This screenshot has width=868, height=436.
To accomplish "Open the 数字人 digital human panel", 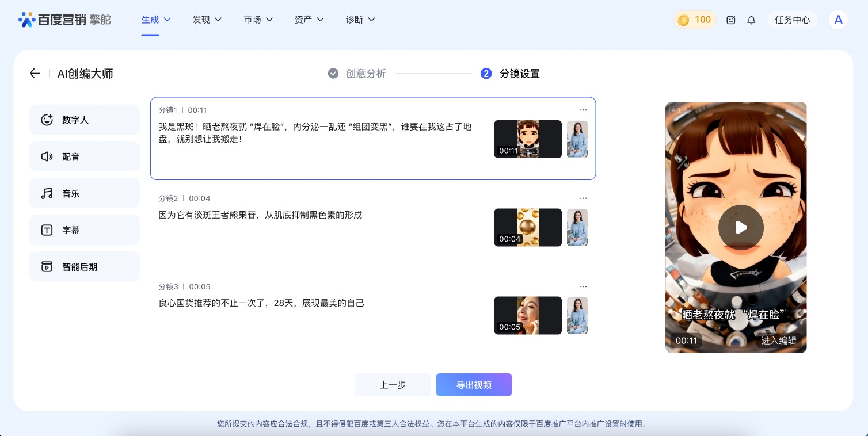I will click(x=84, y=120).
